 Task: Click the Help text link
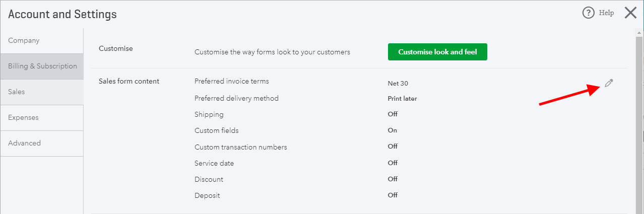pyautogui.click(x=606, y=13)
